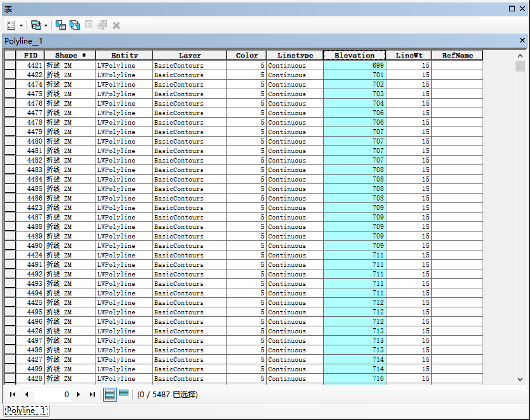Screen dimensions: 530x420
Task: Click Elevation cell 704
Action: pyautogui.click(x=355, y=103)
